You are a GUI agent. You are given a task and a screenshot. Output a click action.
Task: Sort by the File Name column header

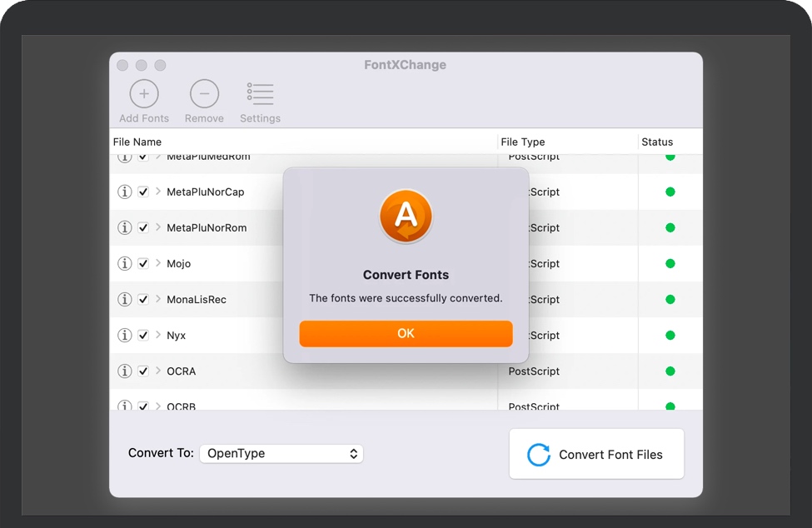tap(137, 142)
